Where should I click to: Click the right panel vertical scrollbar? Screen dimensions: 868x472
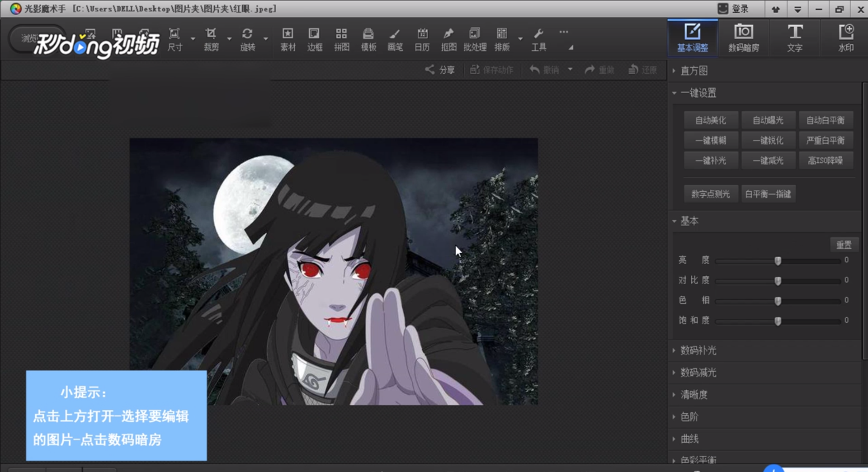click(865, 221)
